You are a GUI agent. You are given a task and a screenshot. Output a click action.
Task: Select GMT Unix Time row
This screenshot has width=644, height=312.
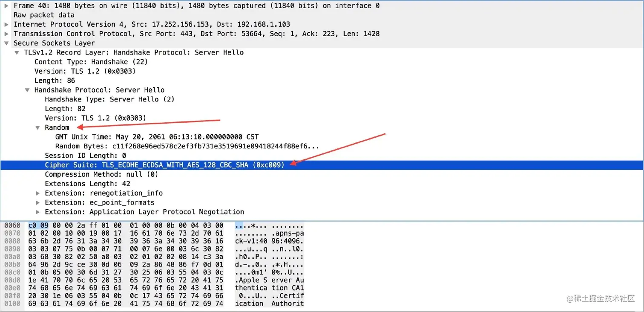pyautogui.click(x=322, y=137)
